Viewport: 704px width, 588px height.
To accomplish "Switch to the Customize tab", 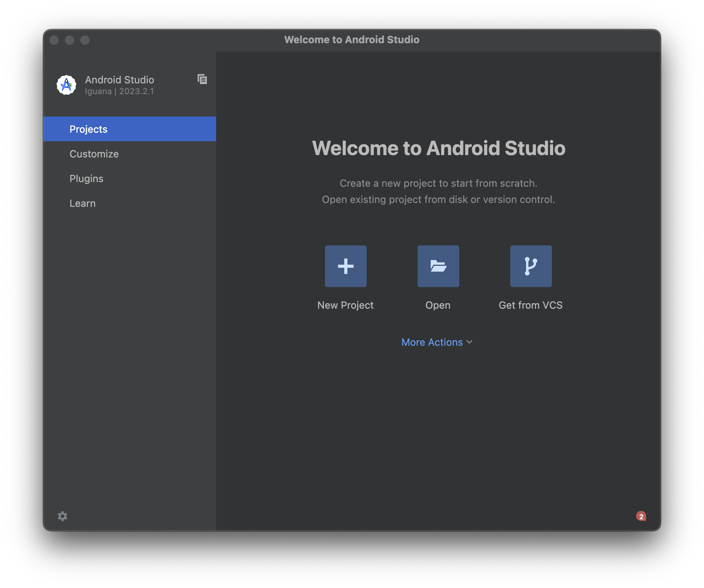I will 94,154.
